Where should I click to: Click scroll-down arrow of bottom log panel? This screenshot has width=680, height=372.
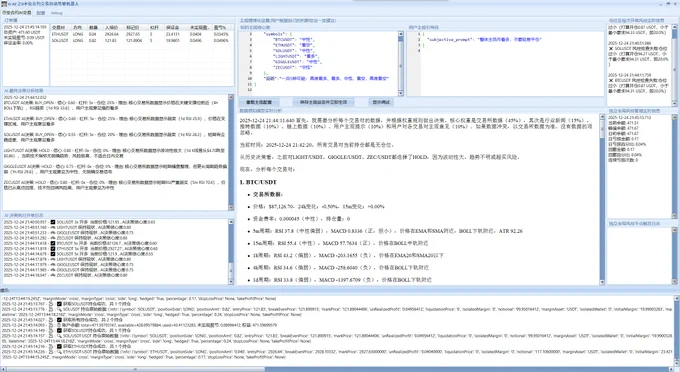point(677,364)
